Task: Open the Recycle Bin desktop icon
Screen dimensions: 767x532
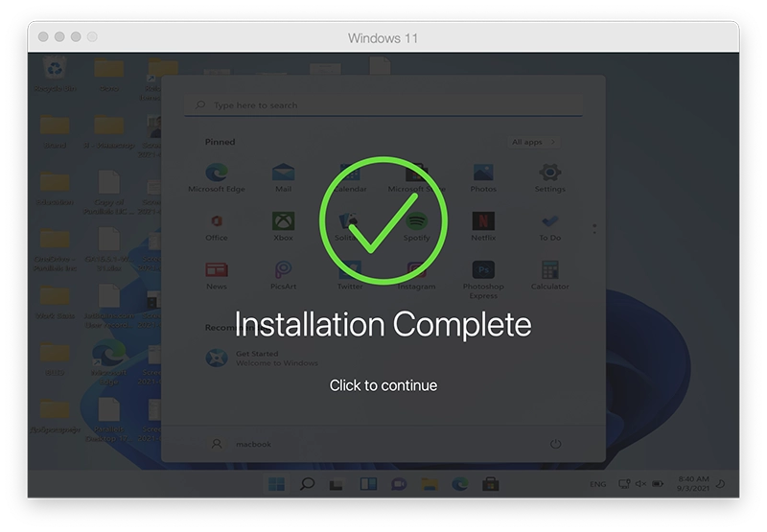Action: click(55, 75)
